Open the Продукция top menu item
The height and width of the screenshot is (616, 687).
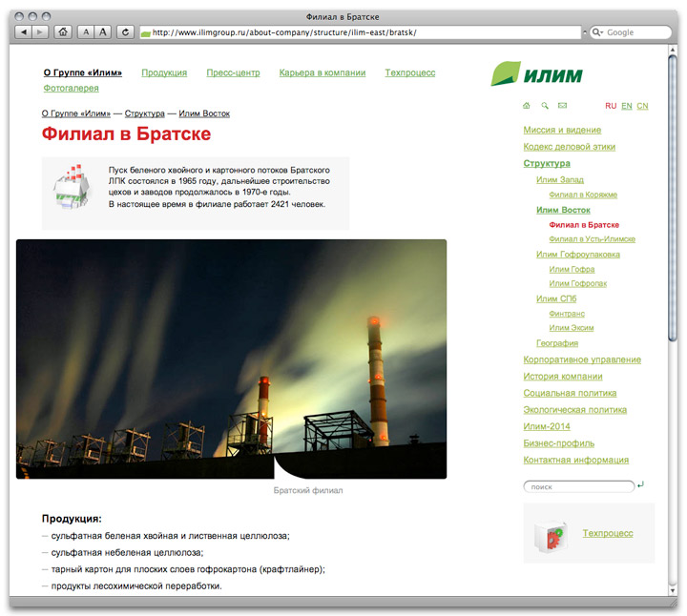(164, 72)
